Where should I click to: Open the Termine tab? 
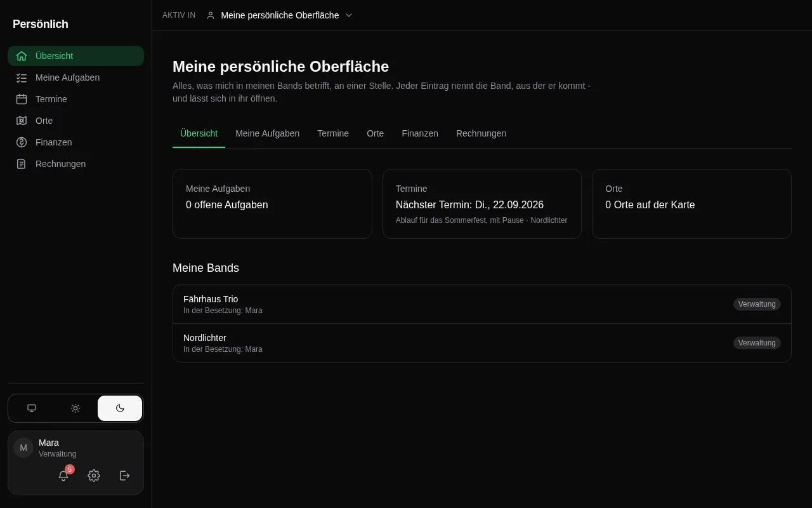tap(333, 133)
